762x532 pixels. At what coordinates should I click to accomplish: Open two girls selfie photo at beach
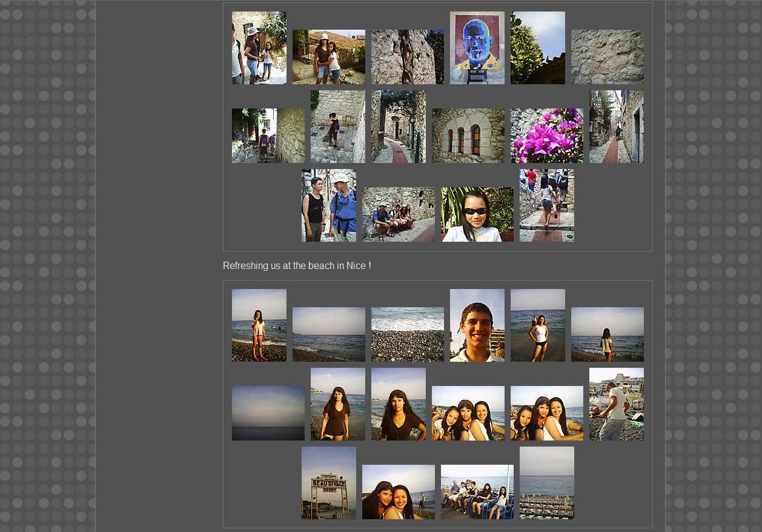point(398,492)
